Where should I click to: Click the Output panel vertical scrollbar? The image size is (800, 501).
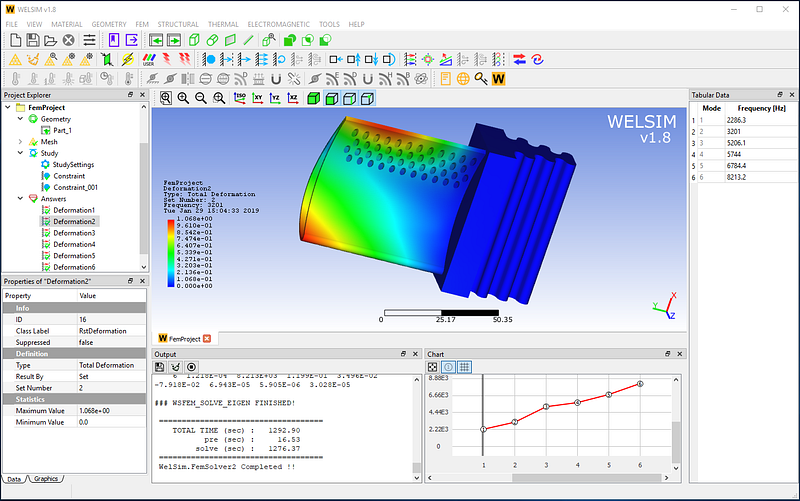pos(416,468)
